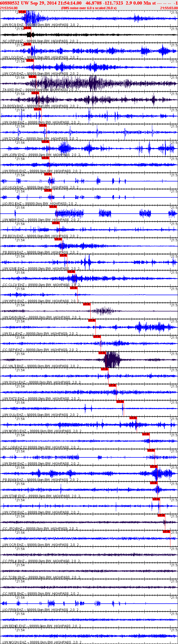178x644 pixels.
Task: Click the UW.MBW EHZ waveform trace
Action: click(x=89, y=214)
